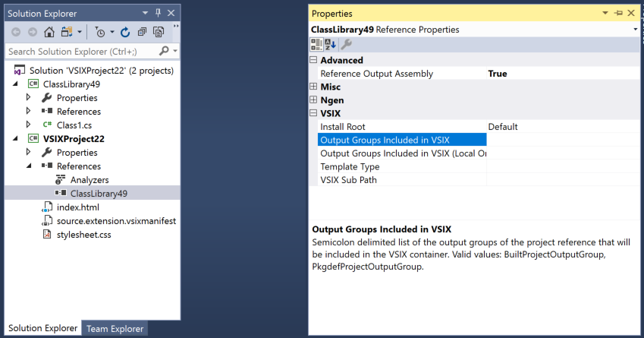Image resolution: width=644 pixels, height=338 pixels.
Task: Click the Refresh icon in Solution Explorer
Action: tap(125, 32)
